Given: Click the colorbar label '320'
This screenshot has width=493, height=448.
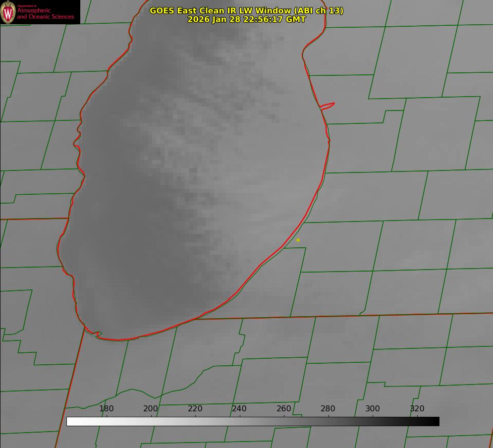Looking at the screenshot, I should pos(417,408).
